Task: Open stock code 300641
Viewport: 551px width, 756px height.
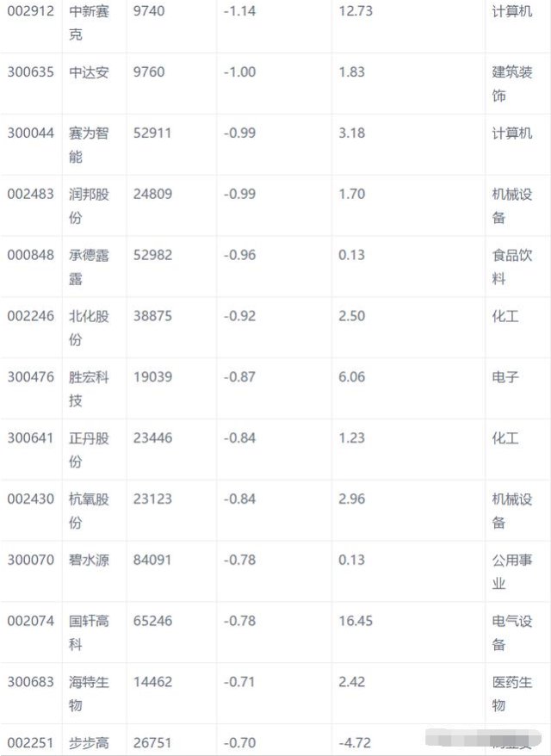Action: (x=31, y=438)
